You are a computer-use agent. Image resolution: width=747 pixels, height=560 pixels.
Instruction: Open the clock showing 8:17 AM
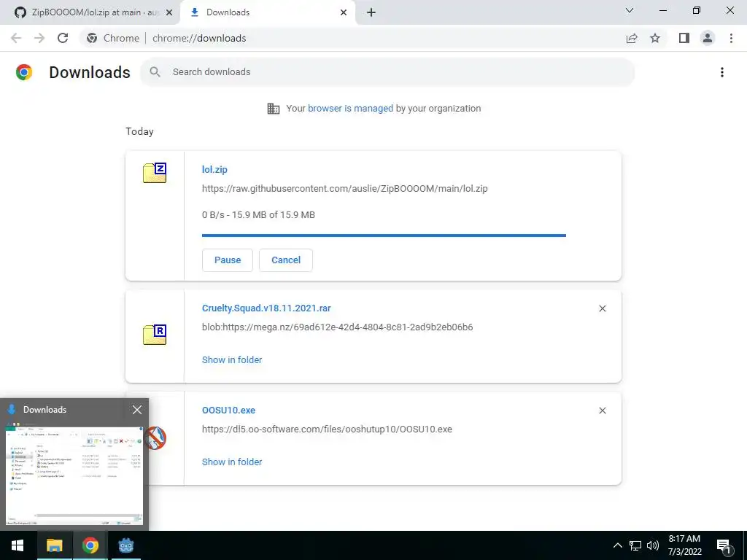pyautogui.click(x=684, y=545)
